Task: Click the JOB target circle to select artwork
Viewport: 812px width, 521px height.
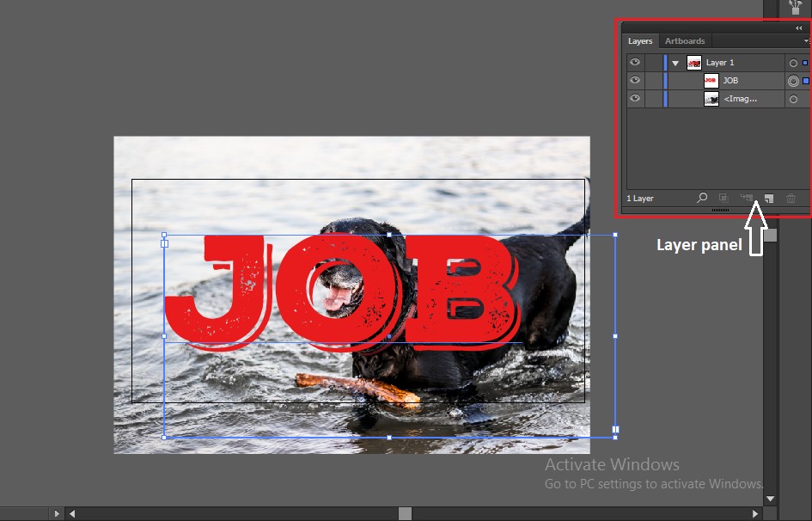Action: tap(793, 80)
